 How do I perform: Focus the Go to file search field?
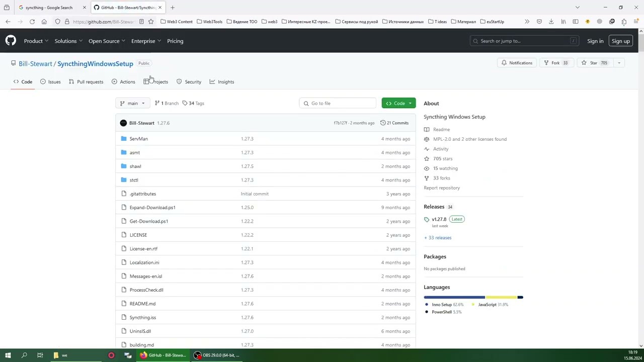tap(338, 103)
